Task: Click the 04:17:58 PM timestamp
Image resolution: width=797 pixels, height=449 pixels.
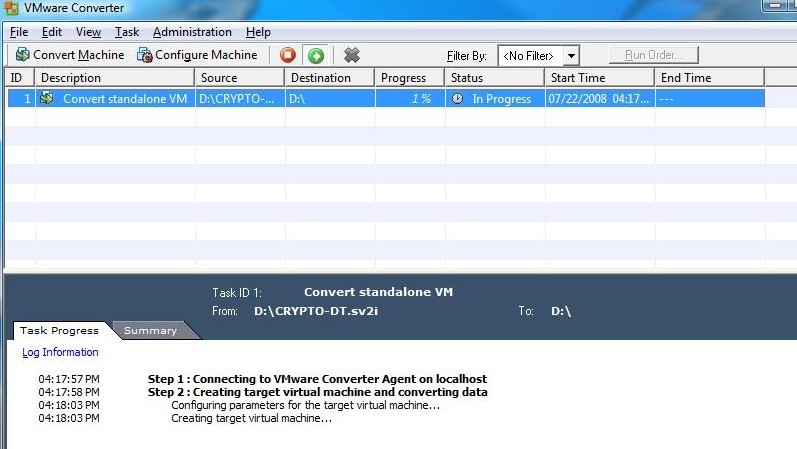Action: 69,392
